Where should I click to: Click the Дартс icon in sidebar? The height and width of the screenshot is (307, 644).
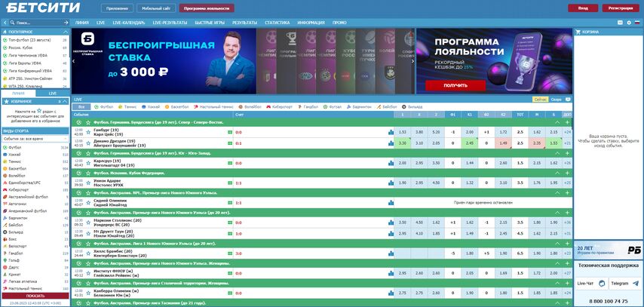click(x=5, y=267)
